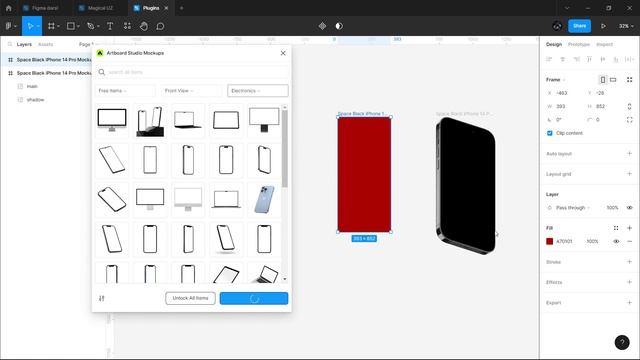Click the search icon in Layers panel
The image size is (640, 360).
pos(9,44)
